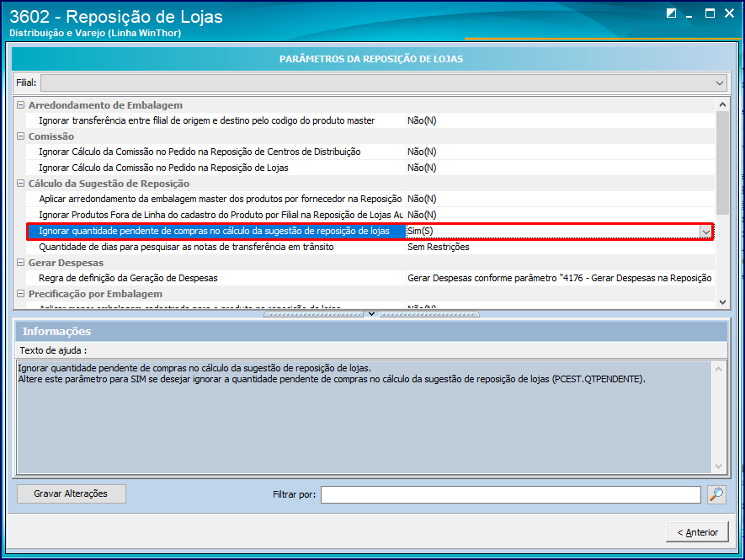The width and height of the screenshot is (745, 560).
Task: Click the parameter list scroll up arrow
Action: (722, 104)
